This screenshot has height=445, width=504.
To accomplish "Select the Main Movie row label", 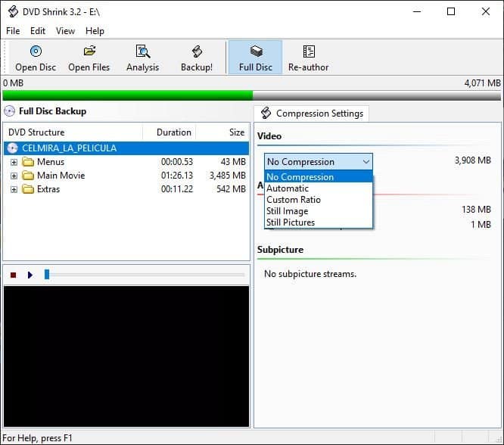I will tap(61, 176).
